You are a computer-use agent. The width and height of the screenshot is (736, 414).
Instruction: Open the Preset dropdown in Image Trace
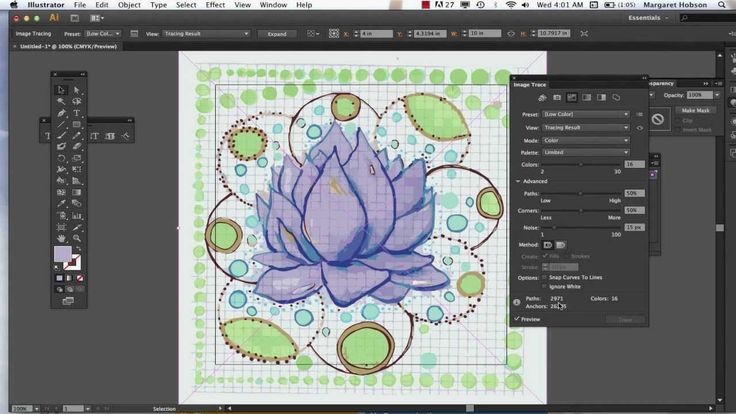[585, 114]
